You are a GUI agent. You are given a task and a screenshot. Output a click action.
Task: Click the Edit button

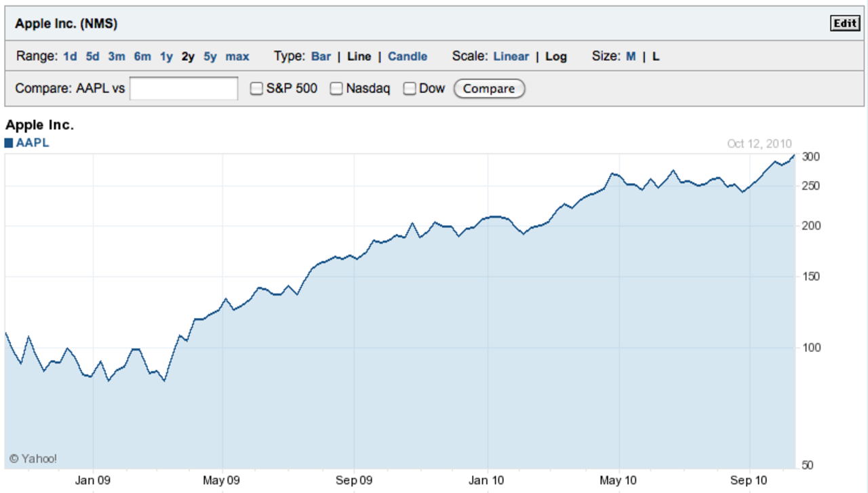845,24
